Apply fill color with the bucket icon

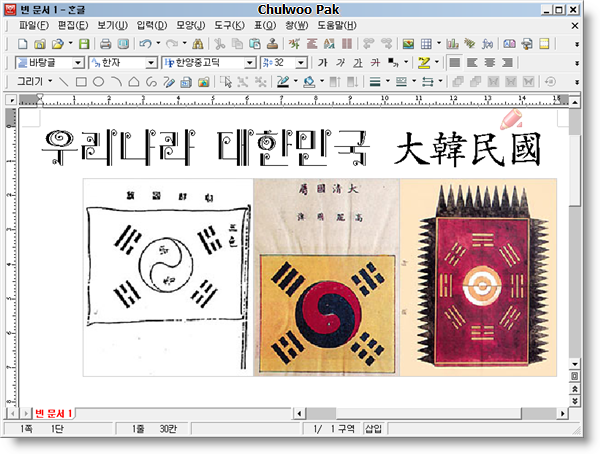tap(309, 82)
